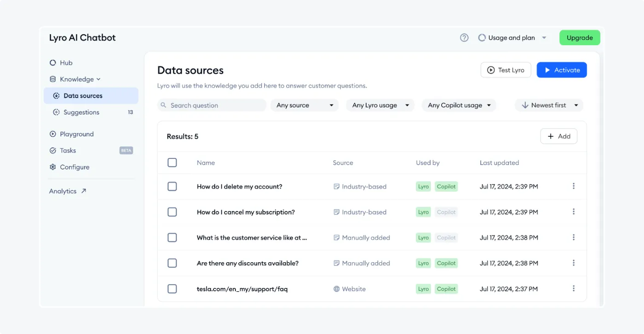The height and width of the screenshot is (334, 644).
Task: Click the search magnifier icon
Action: [x=163, y=105]
